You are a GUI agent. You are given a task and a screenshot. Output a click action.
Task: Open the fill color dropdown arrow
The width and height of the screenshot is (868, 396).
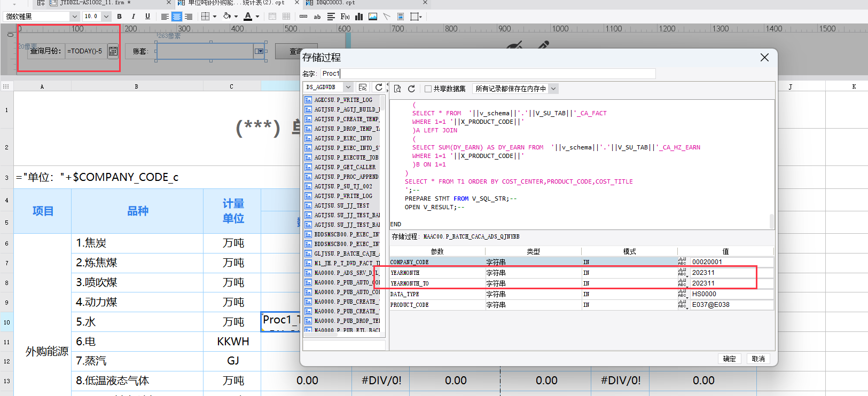236,17
